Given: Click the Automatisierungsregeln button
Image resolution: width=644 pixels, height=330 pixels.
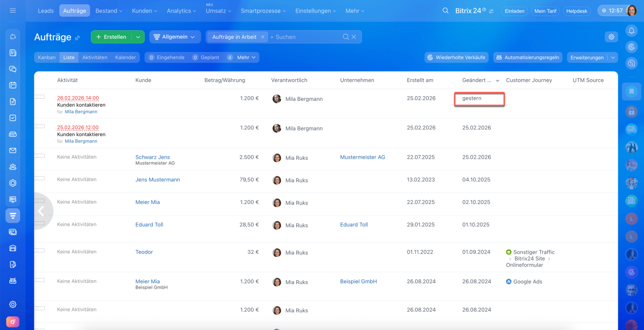Looking at the screenshot, I should 527,57.
